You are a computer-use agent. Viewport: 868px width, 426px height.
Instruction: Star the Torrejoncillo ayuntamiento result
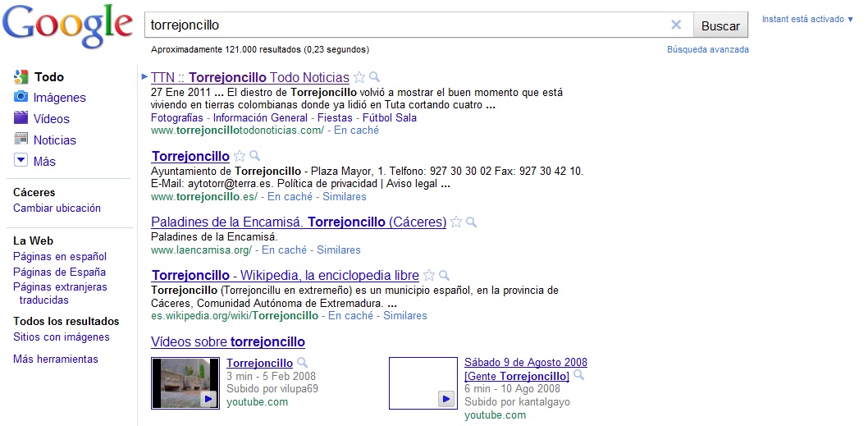[x=239, y=156]
